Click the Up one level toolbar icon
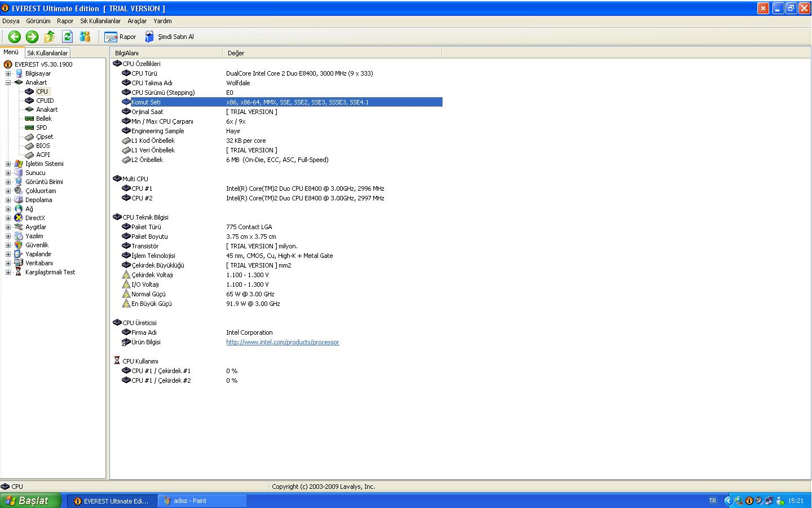The width and height of the screenshot is (812, 508). click(50, 37)
